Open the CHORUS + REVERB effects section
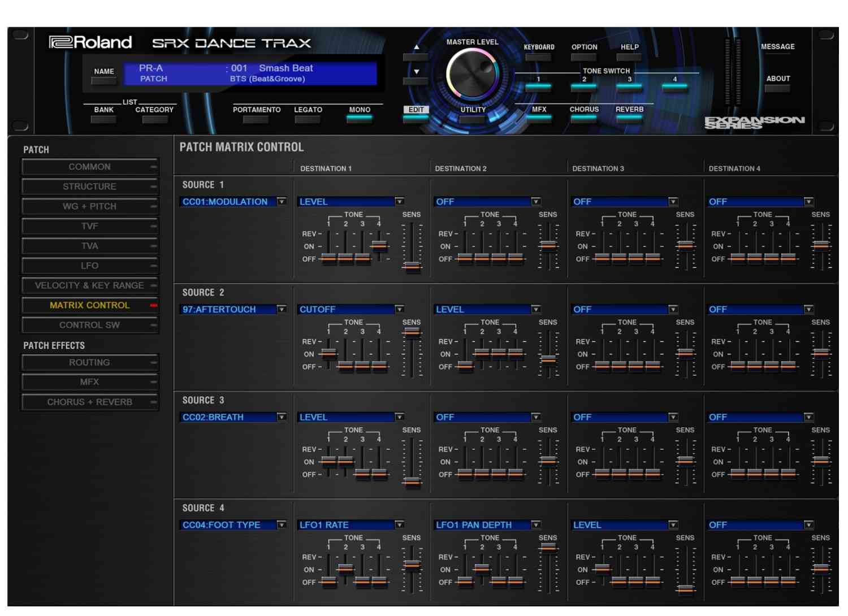 click(x=89, y=402)
